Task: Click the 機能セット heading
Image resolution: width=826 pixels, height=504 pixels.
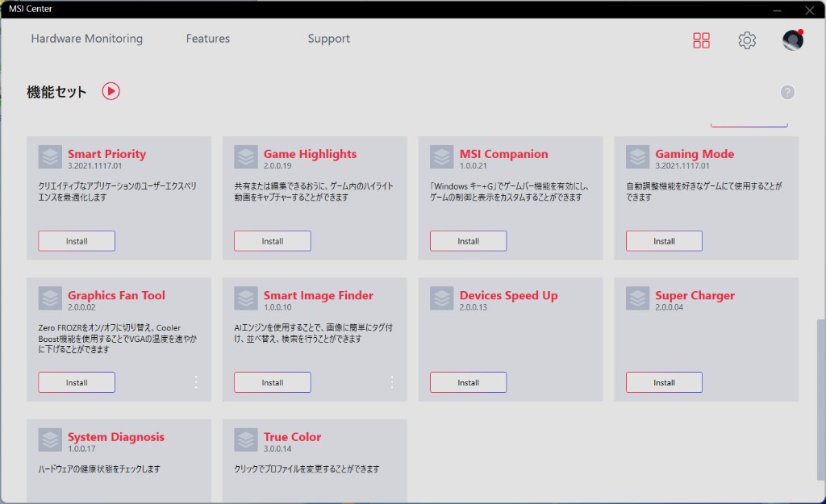Action: tap(56, 92)
